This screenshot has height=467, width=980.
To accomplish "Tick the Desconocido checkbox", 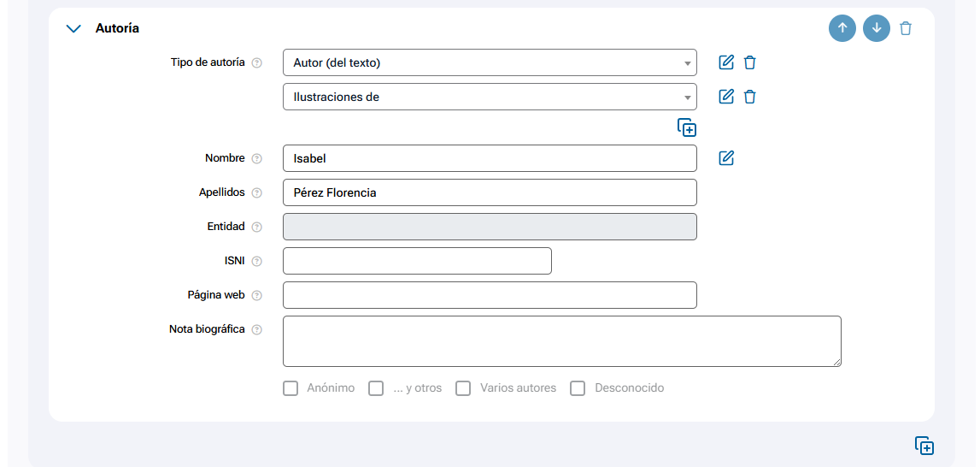I will pos(578,388).
